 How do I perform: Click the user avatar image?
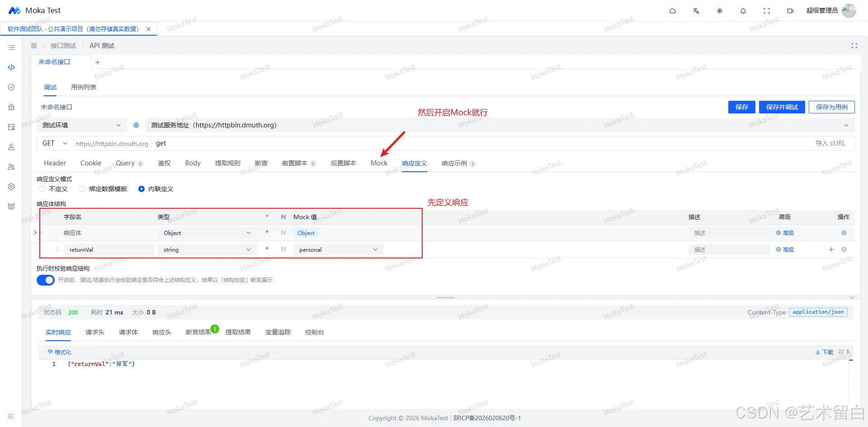[849, 10]
